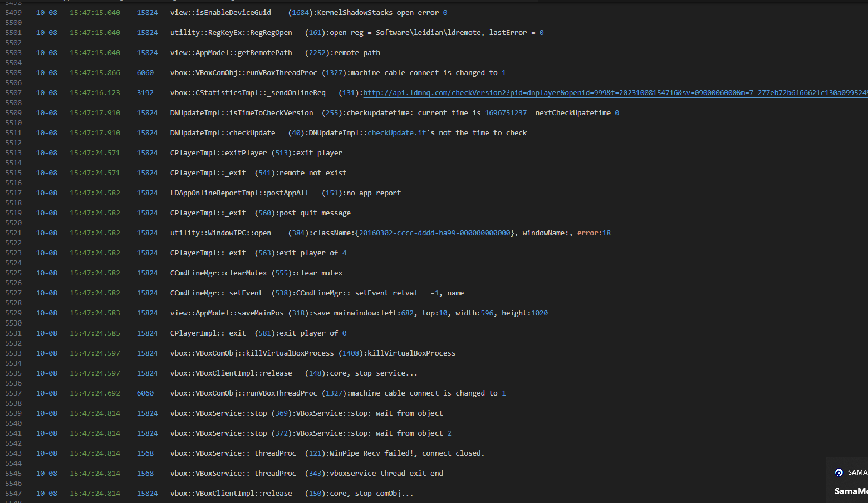This screenshot has width=868, height=503.
Task: Click timestamp 15:47:16.123 on sendOnlineReq line
Action: pos(95,93)
